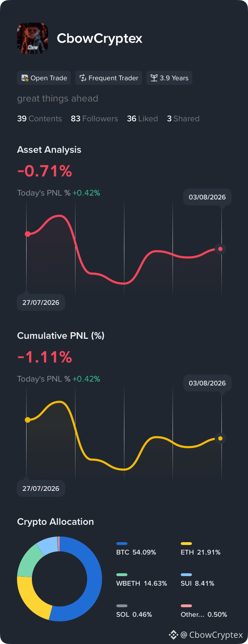Open the 83 Followers list
This screenshot has height=644, width=248.
[x=94, y=118]
